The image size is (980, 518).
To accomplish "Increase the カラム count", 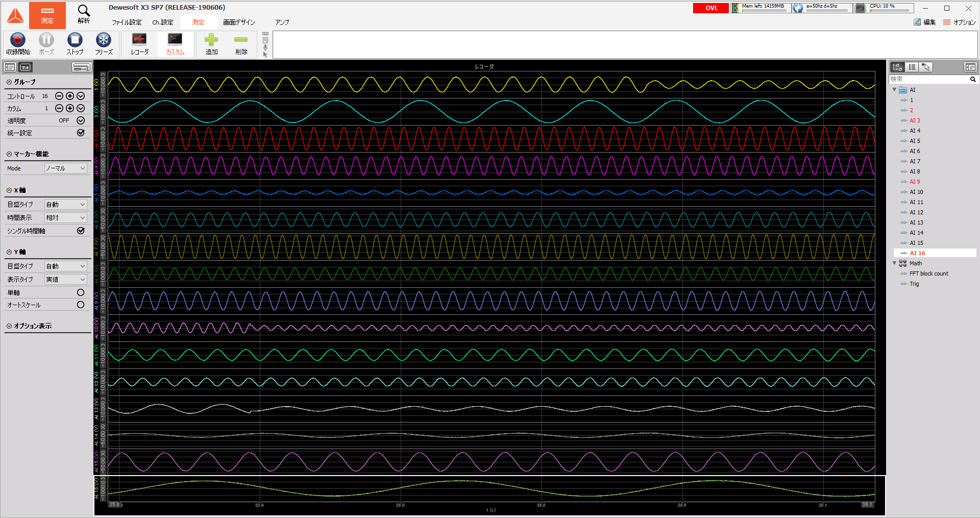I will [x=70, y=108].
